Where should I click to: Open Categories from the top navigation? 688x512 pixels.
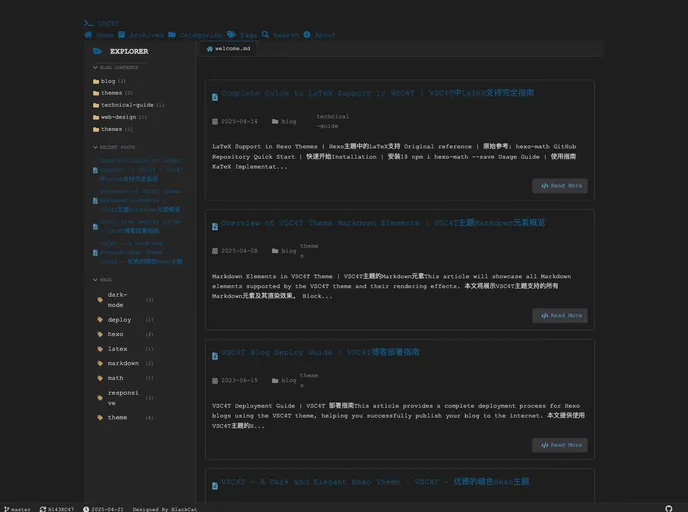click(195, 35)
